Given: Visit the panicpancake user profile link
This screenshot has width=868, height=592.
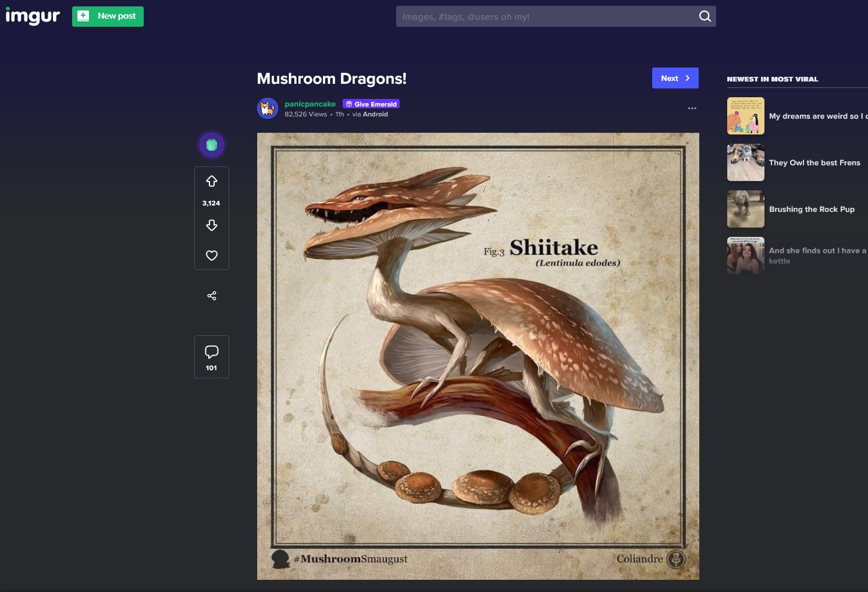Looking at the screenshot, I should pyautogui.click(x=310, y=104).
